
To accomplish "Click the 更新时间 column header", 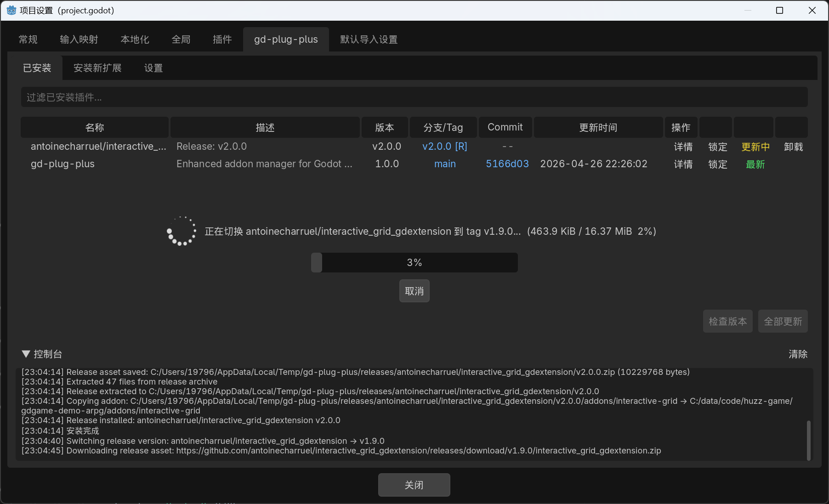I will (x=598, y=127).
